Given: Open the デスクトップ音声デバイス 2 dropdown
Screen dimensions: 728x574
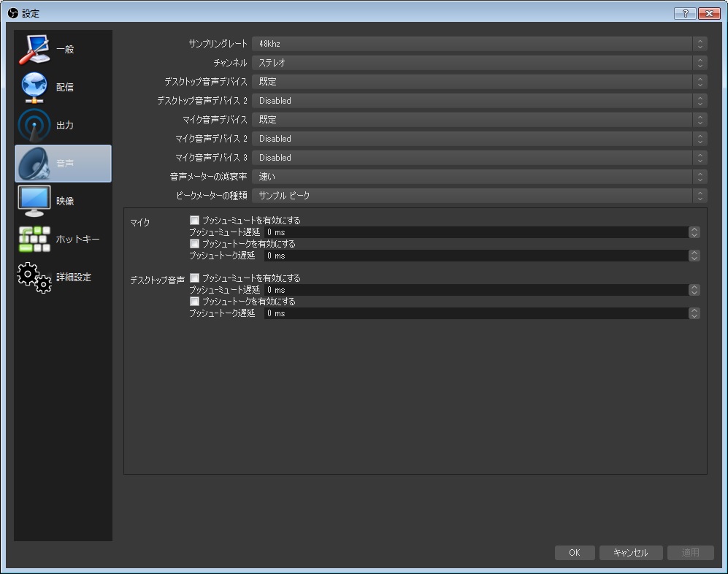Looking at the screenshot, I should pyautogui.click(x=479, y=101).
